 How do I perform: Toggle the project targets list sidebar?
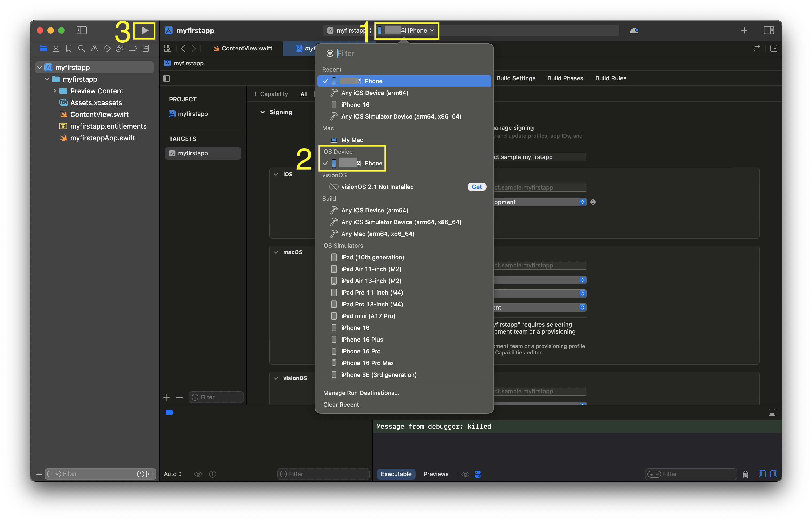[x=167, y=78]
